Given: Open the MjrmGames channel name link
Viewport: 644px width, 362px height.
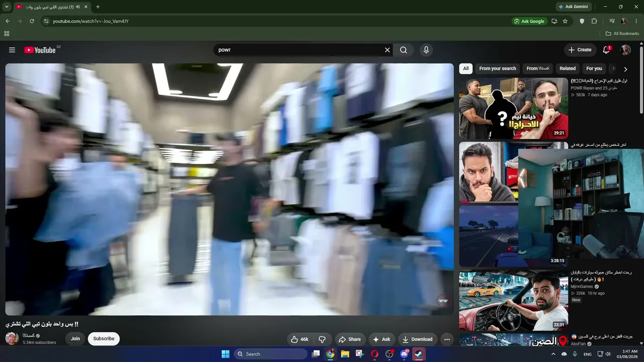Looking at the screenshot, I should [x=582, y=287].
